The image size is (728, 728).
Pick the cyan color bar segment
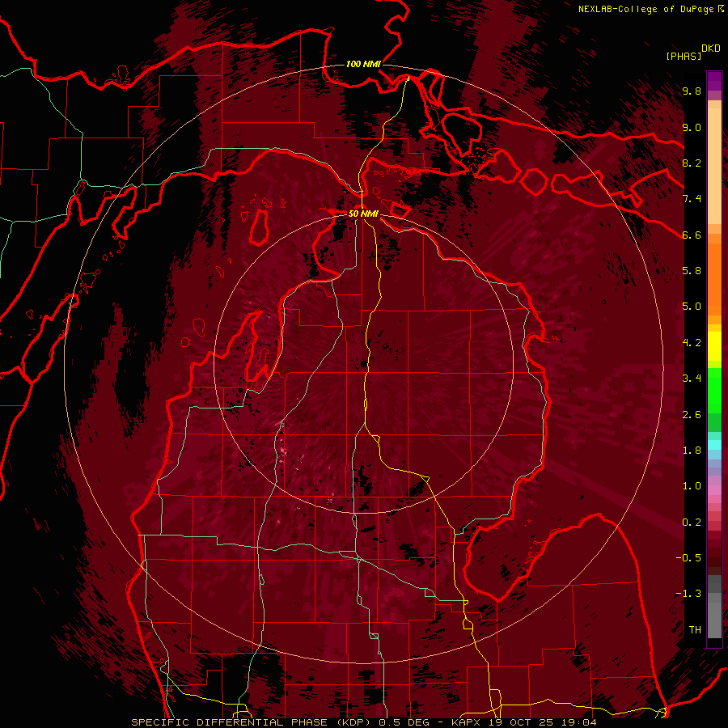pyautogui.click(x=714, y=444)
